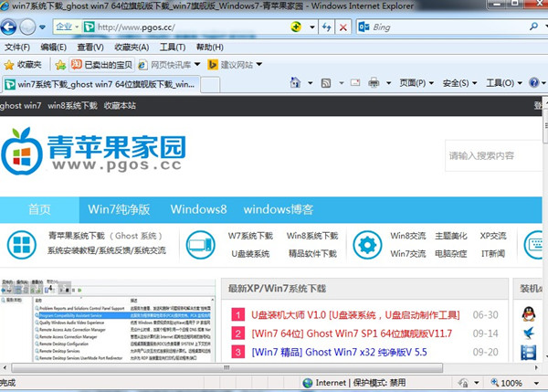Screen dimensions: 548x392
Task: Expand the Home icon dropdown arrow
Action: pyautogui.click(x=310, y=83)
